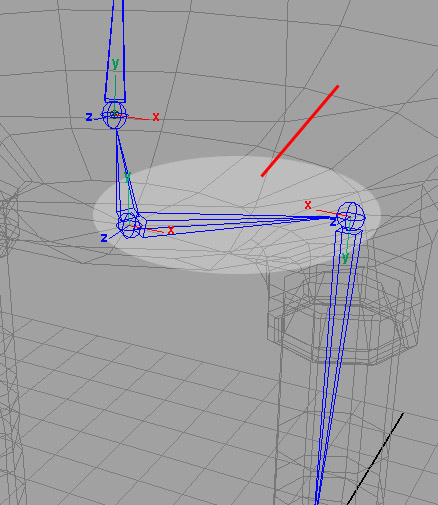Click the green Y label on upper bone
This screenshot has width=438, height=505.
point(115,63)
